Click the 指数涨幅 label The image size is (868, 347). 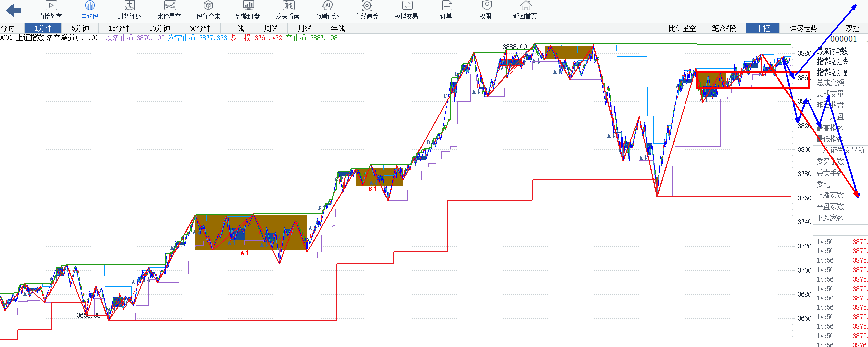pos(832,72)
